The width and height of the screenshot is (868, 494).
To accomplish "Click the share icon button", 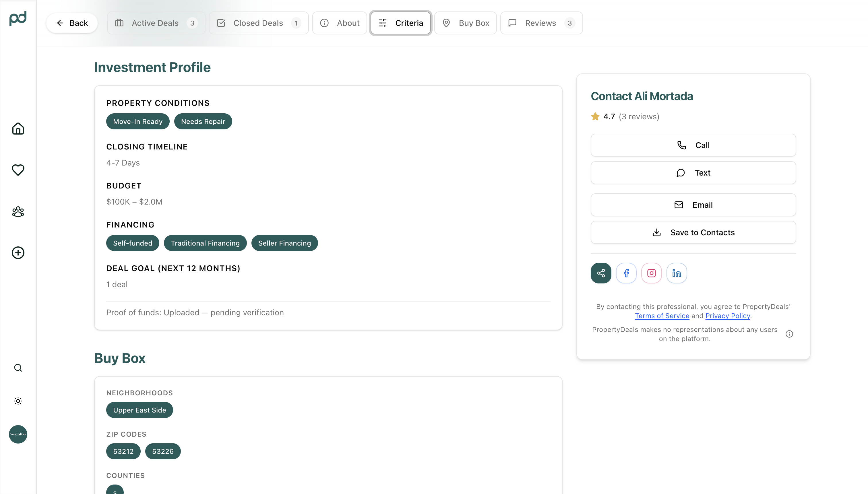I will [601, 273].
